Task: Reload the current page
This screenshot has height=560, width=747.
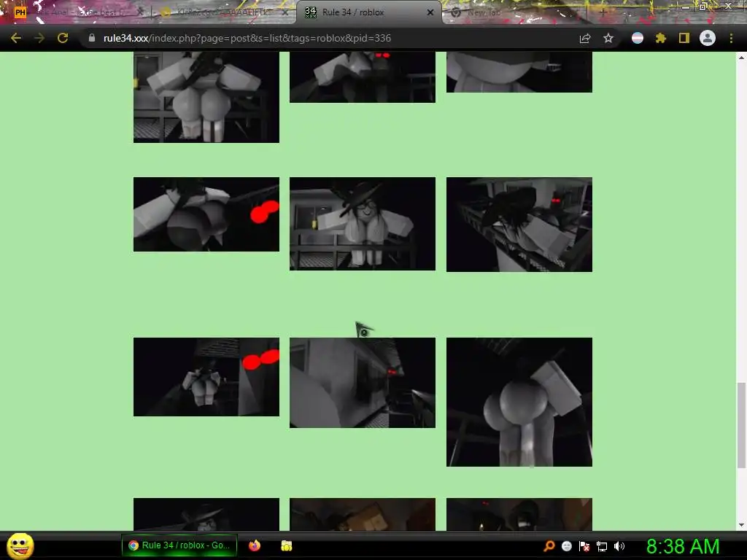Action: coord(63,38)
